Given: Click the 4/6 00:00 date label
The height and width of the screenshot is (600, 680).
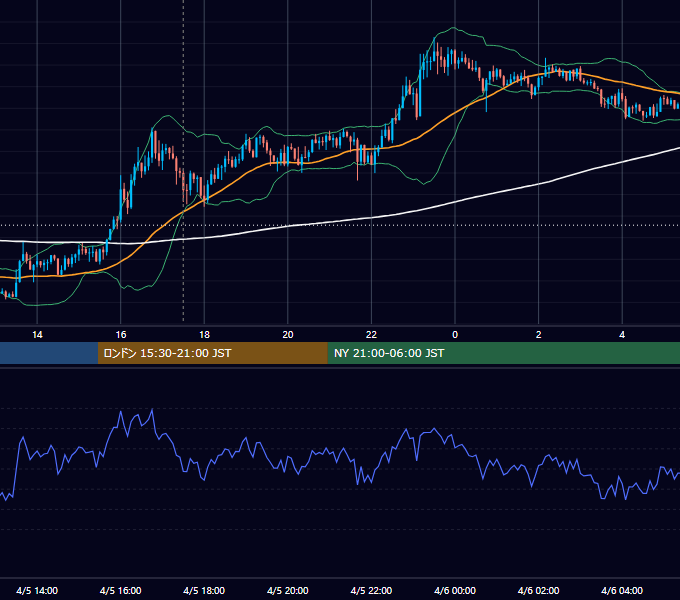Looking at the screenshot, I should coord(455,590).
